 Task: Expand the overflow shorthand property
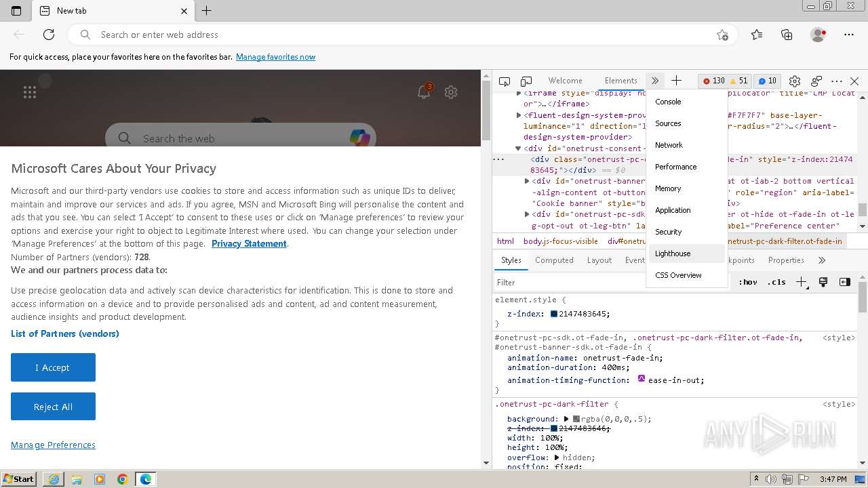tap(557, 457)
